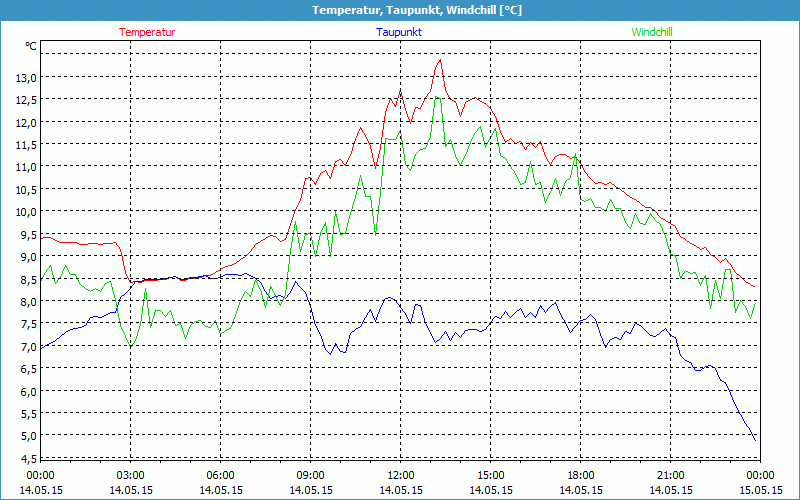Click the 12,5 y-axis value
The image size is (800, 500).
(x=26, y=100)
